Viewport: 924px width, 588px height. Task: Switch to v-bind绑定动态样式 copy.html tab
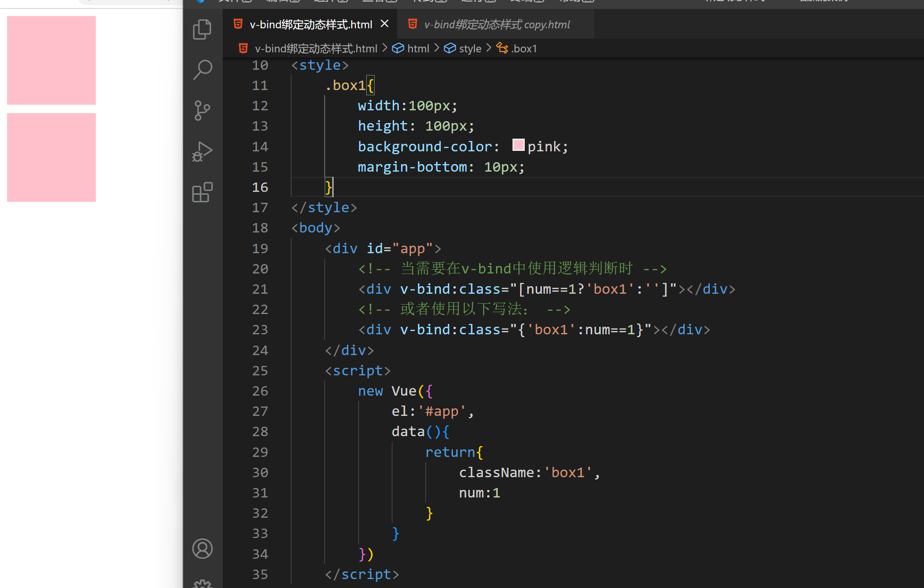click(496, 25)
